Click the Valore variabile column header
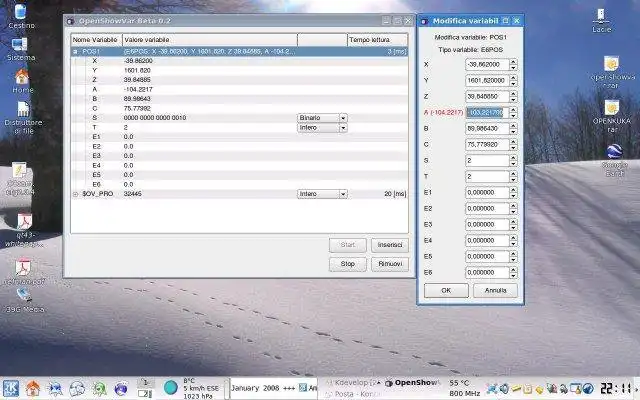The height and width of the screenshot is (400, 640). click(x=210, y=40)
